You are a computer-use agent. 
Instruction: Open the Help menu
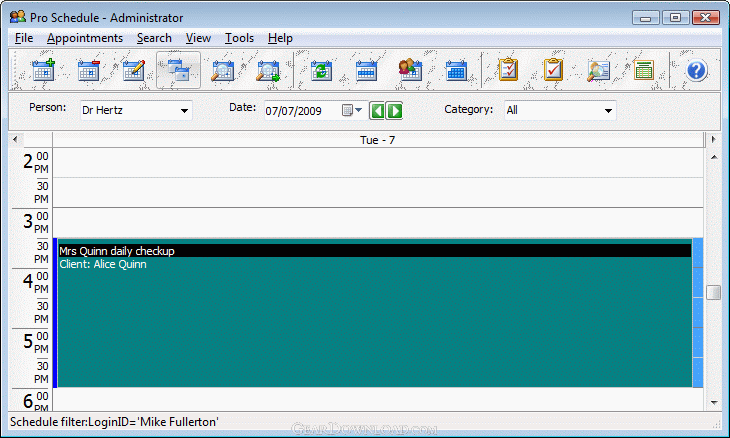280,38
